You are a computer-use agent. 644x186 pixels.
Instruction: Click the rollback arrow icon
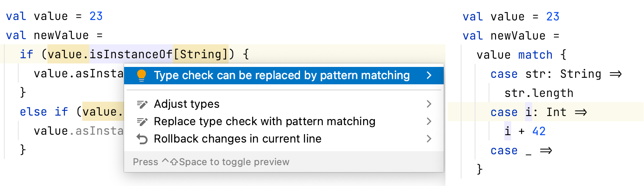[x=142, y=139]
